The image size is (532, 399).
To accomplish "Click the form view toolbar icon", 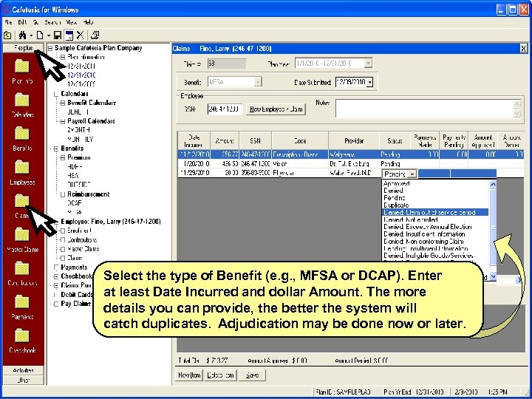I will coord(69,35).
